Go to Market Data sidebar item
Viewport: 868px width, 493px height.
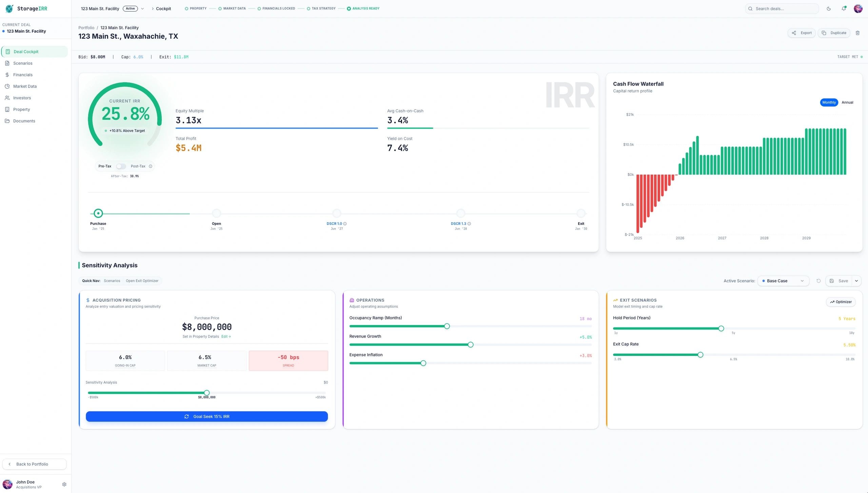[25, 87]
